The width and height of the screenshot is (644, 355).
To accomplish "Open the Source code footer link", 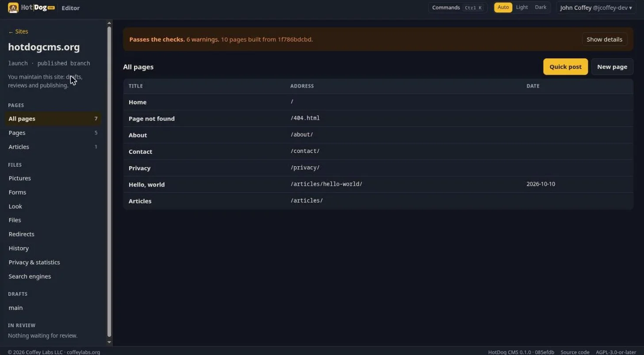I will point(575,352).
